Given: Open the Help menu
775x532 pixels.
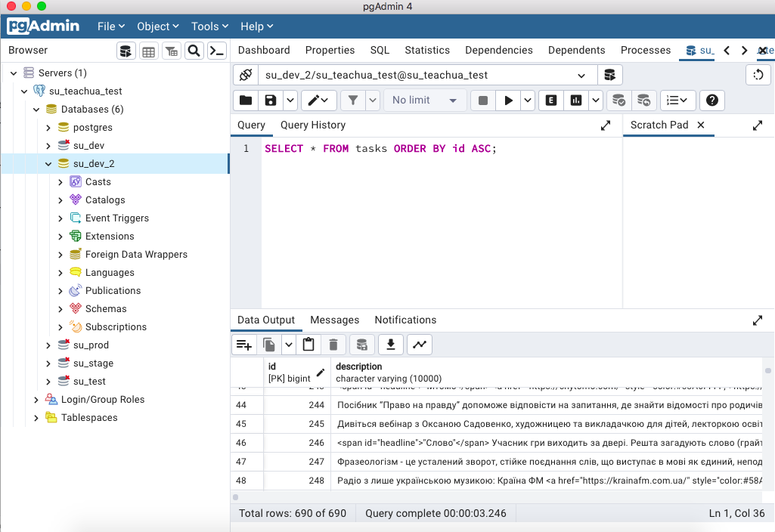Looking at the screenshot, I should click(x=256, y=26).
